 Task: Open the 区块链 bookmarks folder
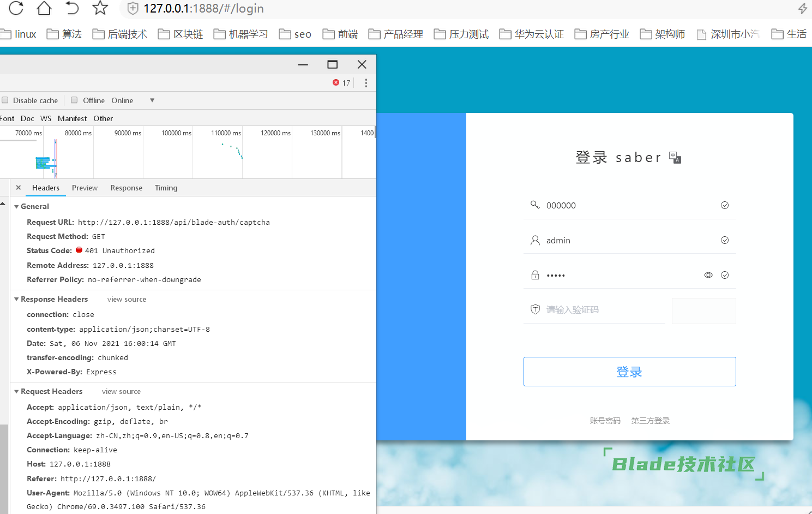pos(181,34)
